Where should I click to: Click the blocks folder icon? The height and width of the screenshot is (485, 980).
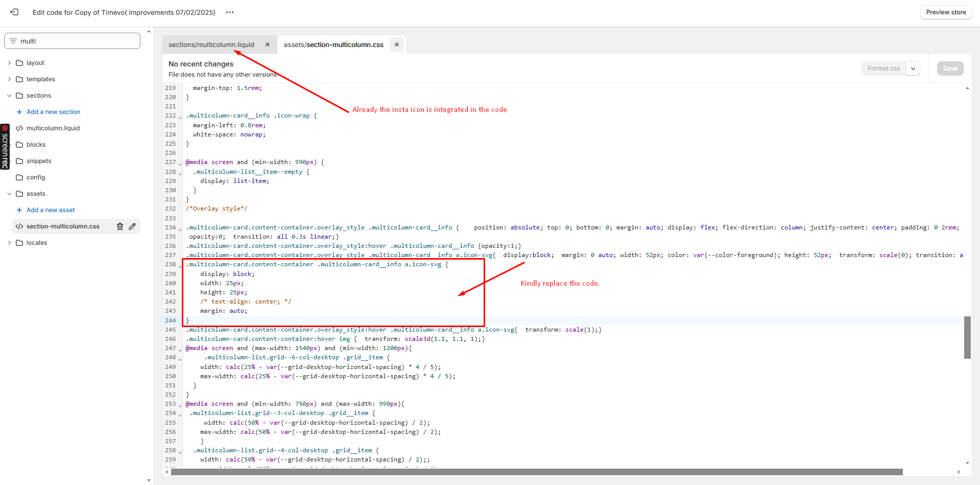19,145
